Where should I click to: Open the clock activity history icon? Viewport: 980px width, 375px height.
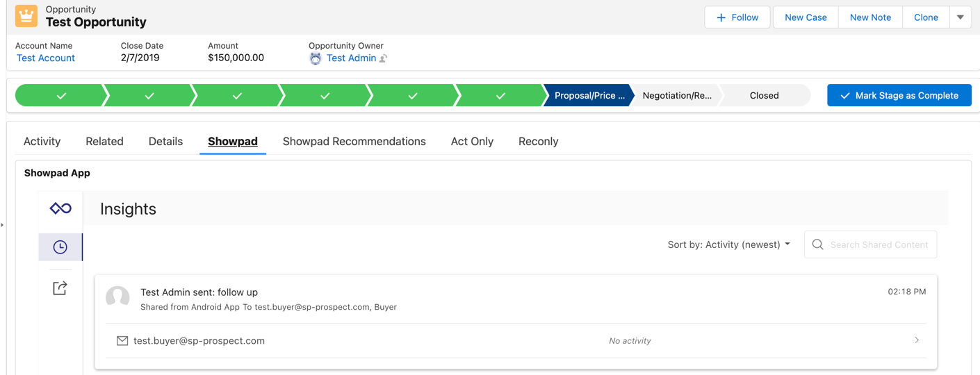(x=60, y=247)
